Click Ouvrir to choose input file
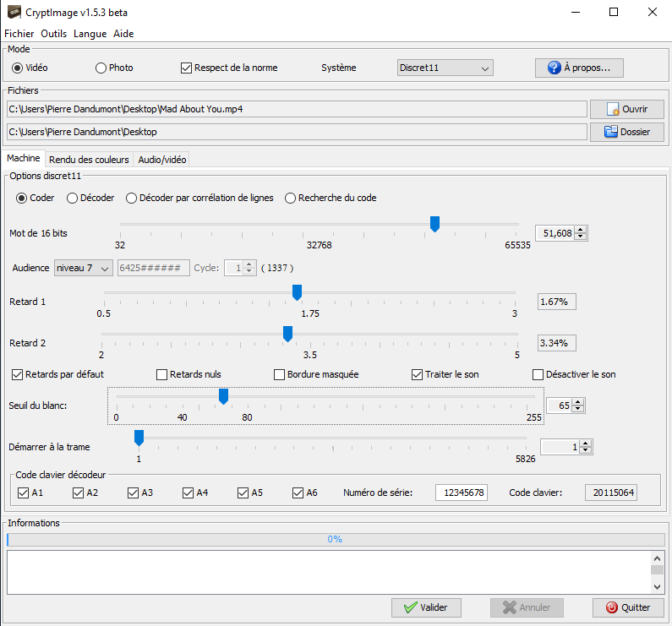Viewport: 672px width, 626px height. 627,109
